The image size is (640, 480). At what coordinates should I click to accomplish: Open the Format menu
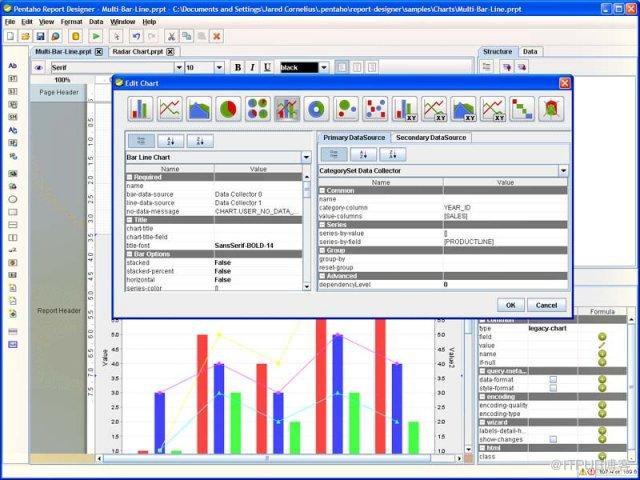[x=71, y=22]
